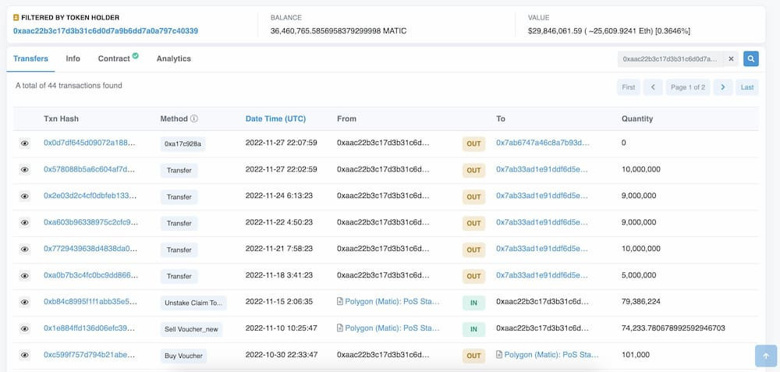The image size is (780, 372).
Task: Click the OUT badge on the 2022-11-24 row
Action: pos(474,197)
